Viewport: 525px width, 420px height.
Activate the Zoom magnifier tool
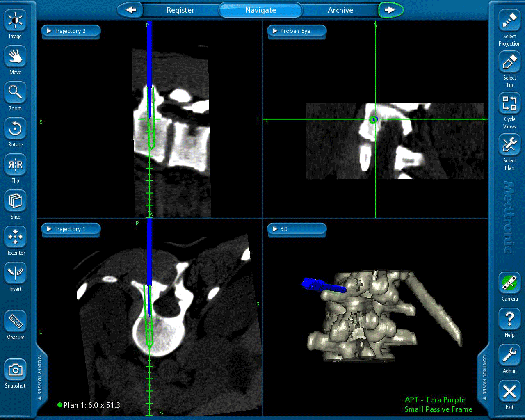tap(15, 93)
